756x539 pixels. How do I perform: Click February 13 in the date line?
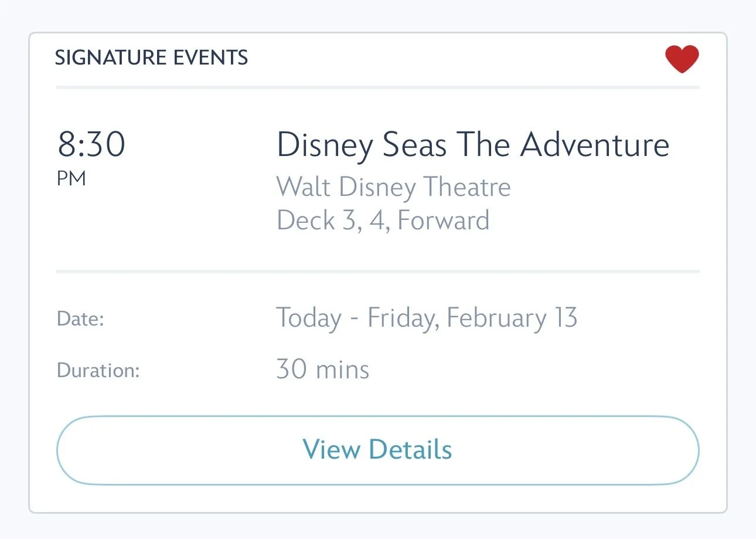(x=512, y=318)
